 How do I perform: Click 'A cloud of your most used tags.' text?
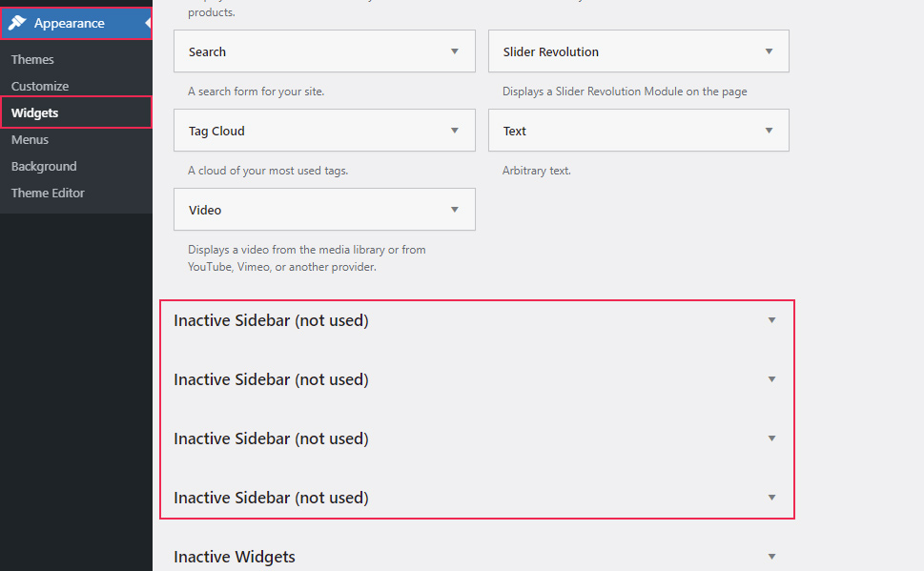point(268,171)
